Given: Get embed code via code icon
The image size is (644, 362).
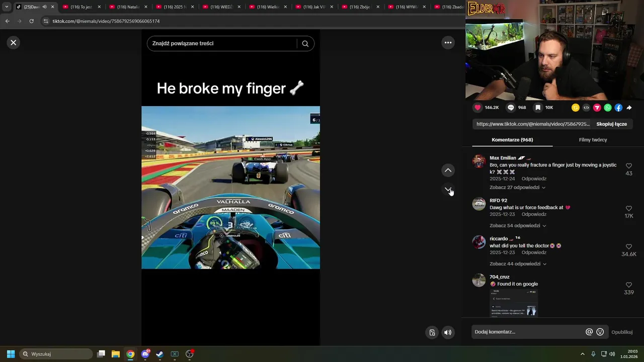Looking at the screenshot, I should 586,108.
